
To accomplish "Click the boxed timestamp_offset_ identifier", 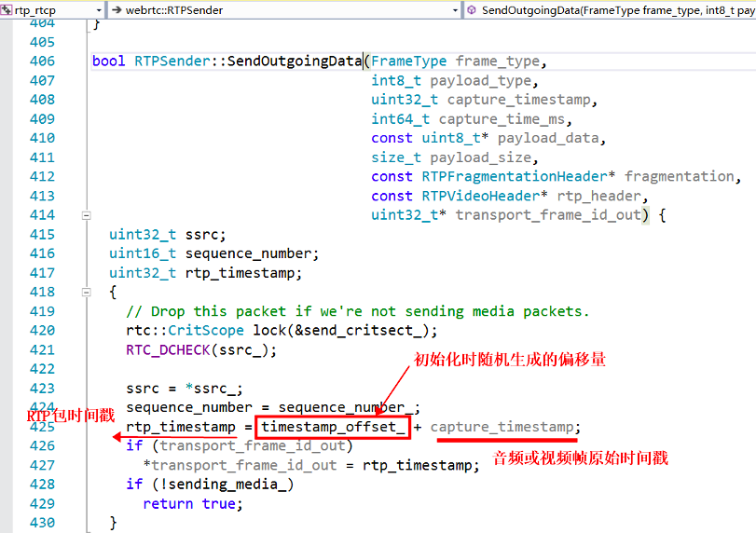I will 334,427.
